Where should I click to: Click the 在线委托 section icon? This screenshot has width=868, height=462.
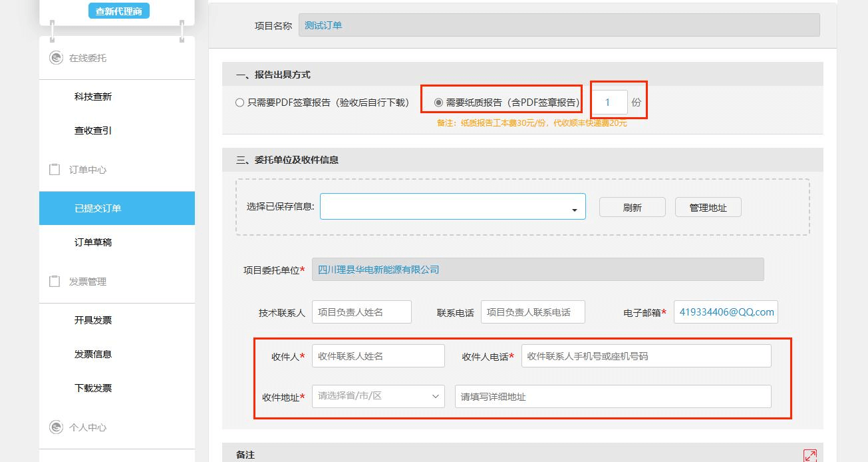pyautogui.click(x=56, y=58)
